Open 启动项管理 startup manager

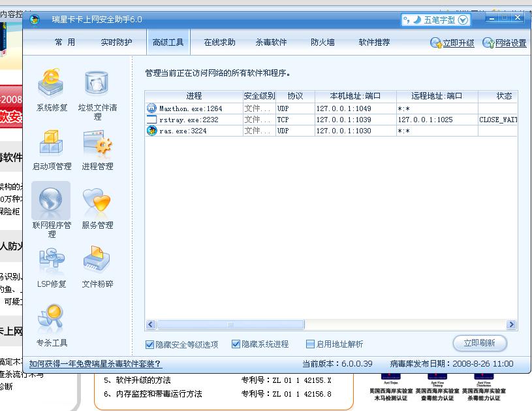[52, 150]
